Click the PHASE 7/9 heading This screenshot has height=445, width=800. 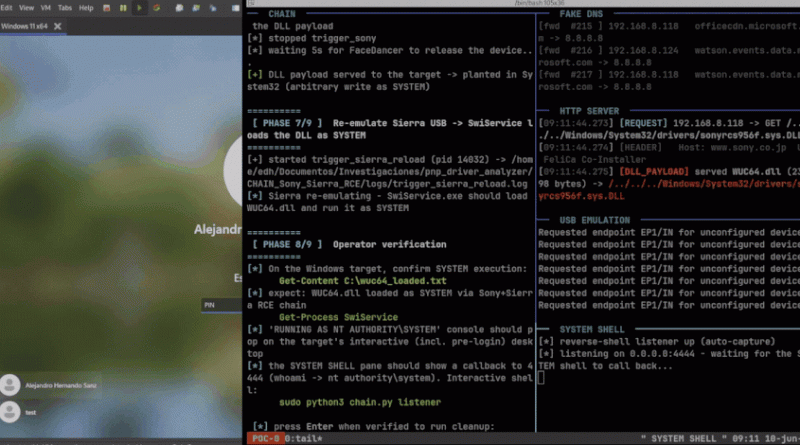pyautogui.click(x=390, y=129)
